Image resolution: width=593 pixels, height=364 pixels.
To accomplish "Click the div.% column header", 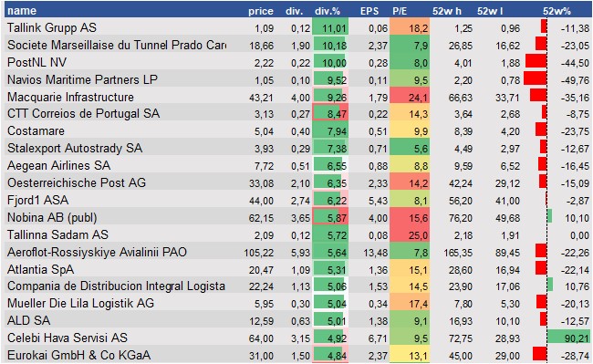I will coord(328,11).
